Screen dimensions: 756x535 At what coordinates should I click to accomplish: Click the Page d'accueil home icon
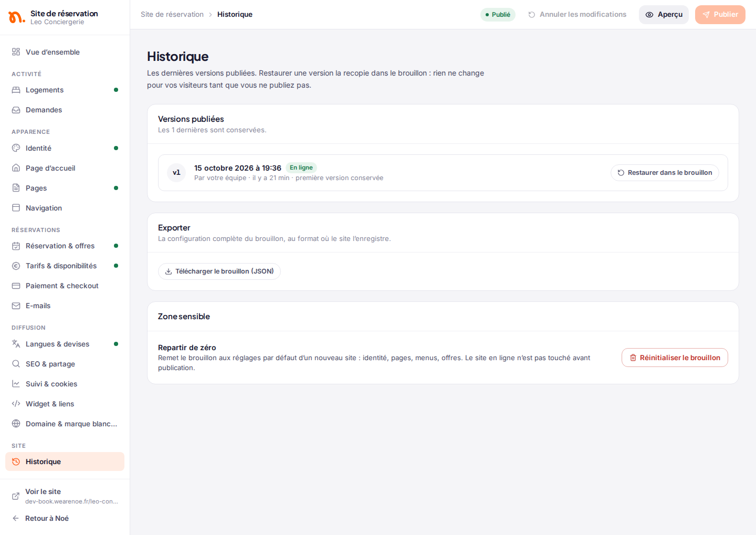pyautogui.click(x=16, y=168)
